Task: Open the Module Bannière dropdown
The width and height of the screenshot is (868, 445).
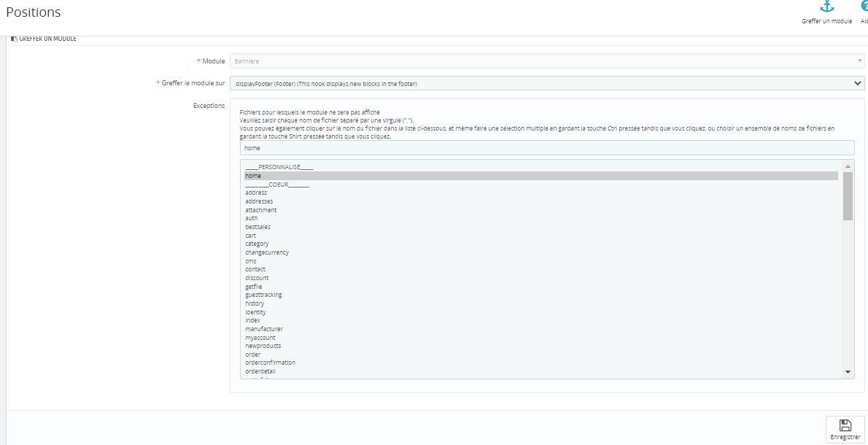Action: point(547,61)
